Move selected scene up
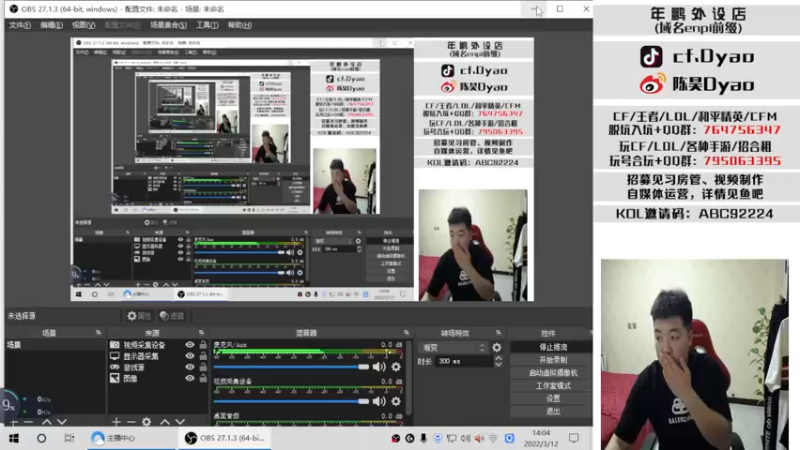The height and width of the screenshot is (450, 800). pos(46,422)
